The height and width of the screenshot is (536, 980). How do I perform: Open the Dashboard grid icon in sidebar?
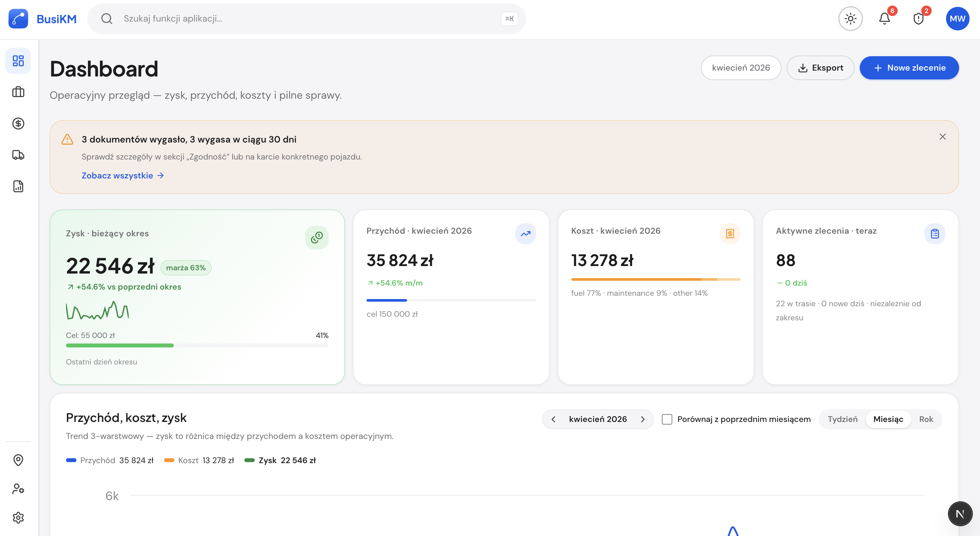[18, 61]
